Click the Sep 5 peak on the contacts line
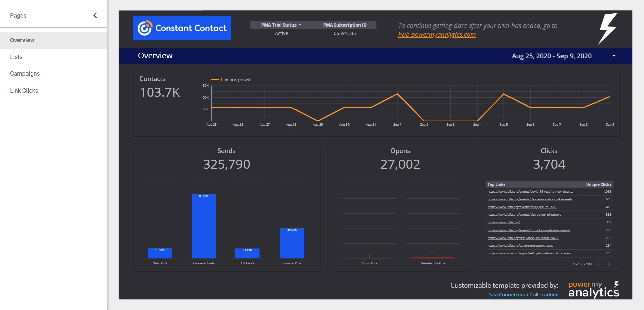644x310 pixels. click(504, 94)
